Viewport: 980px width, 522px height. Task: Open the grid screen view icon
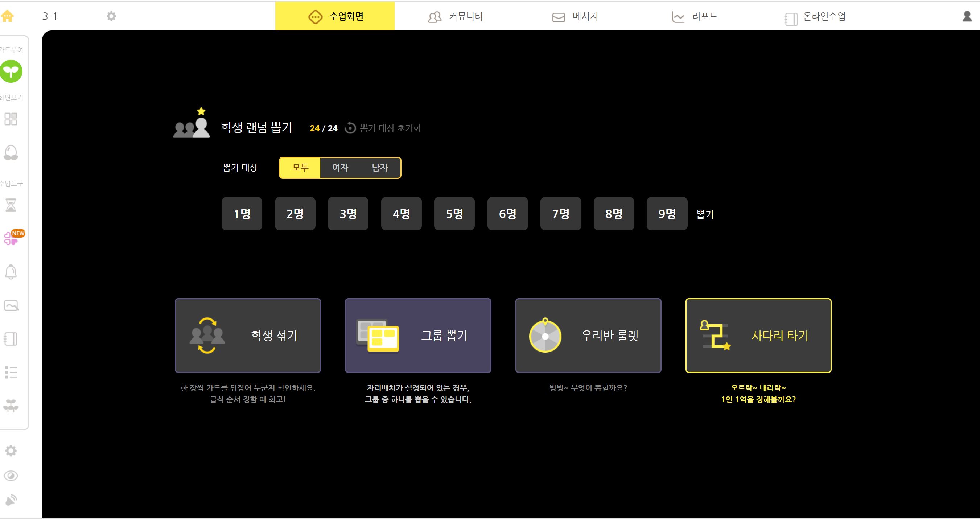11,119
